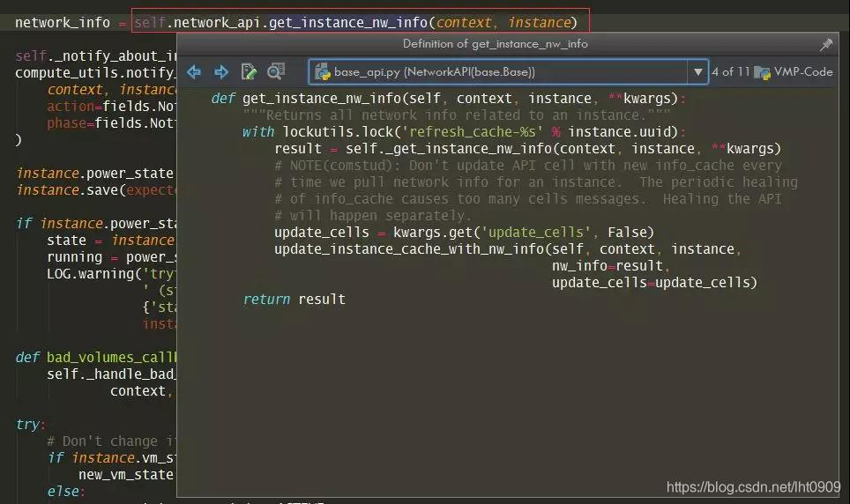850x504 pixels.
Task: Click 'compute_utils.notify' line in editor
Action: 95,72
